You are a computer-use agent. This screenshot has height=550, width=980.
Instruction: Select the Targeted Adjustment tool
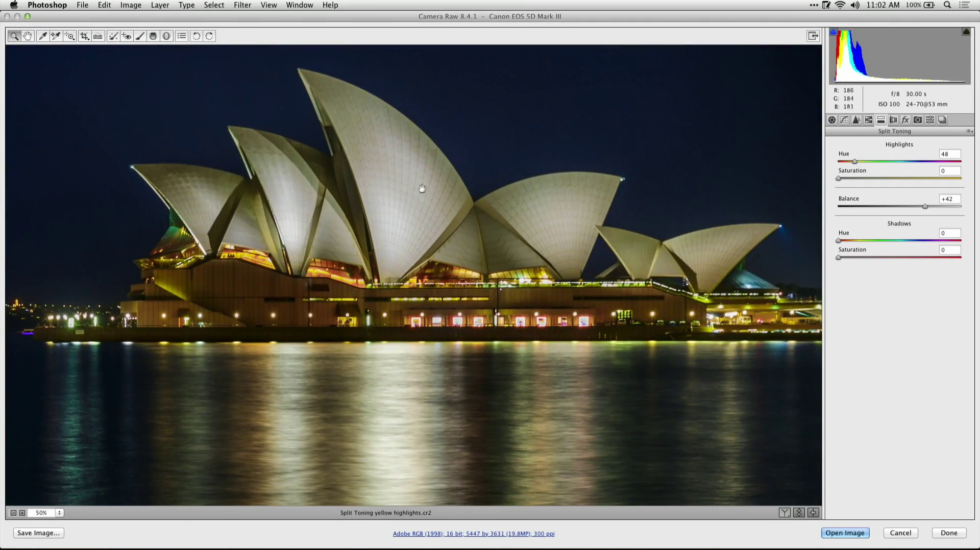[x=69, y=36]
